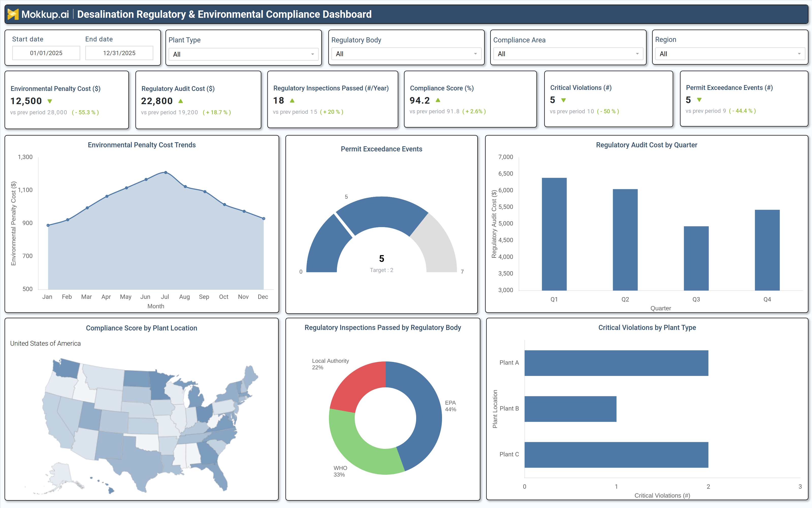Screen dimensions: 812x508
Task: Open the Region filter dropdown
Action: coord(730,54)
